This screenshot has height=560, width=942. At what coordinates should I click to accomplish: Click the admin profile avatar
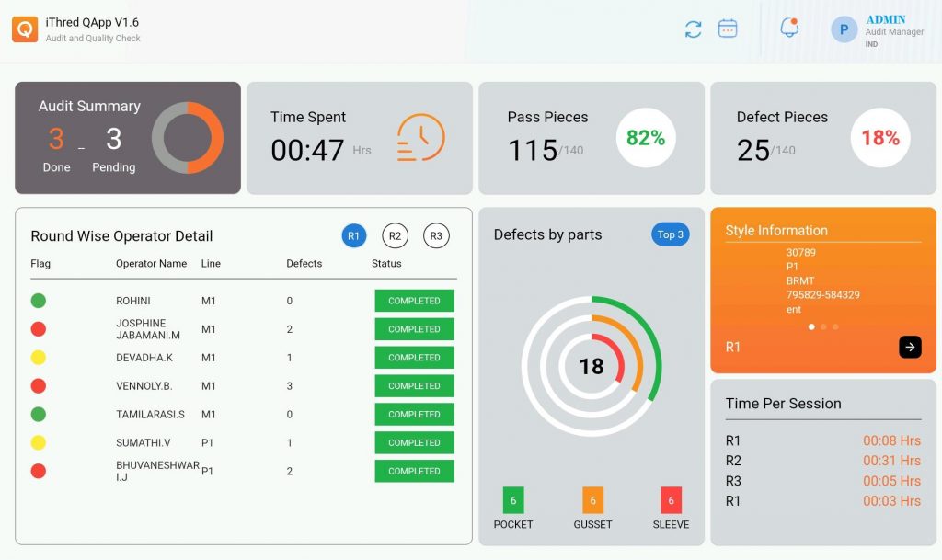click(x=844, y=29)
